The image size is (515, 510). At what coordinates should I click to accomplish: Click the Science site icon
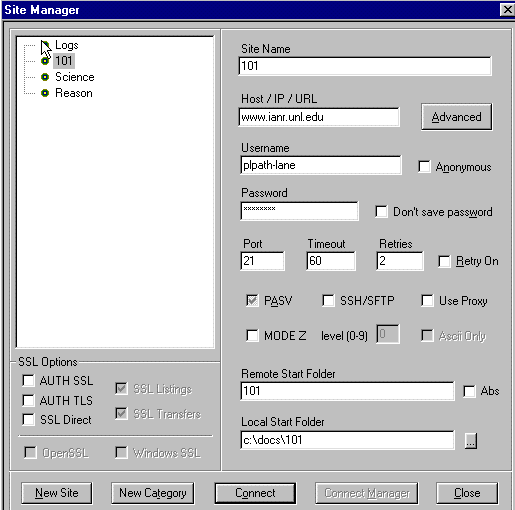pyautogui.click(x=45, y=77)
